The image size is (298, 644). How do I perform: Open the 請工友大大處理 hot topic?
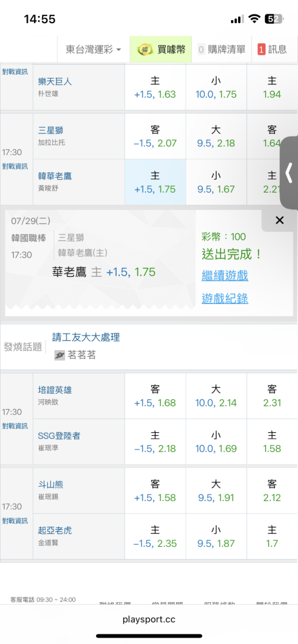[86, 337]
